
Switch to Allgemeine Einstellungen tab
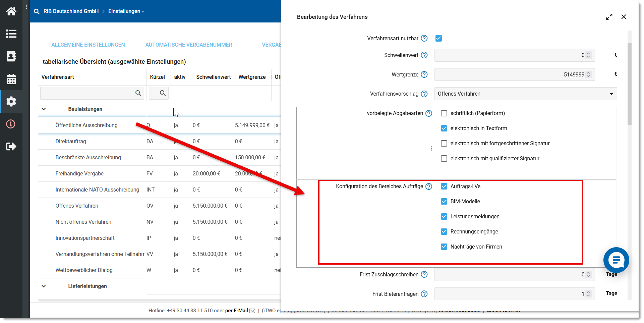(x=88, y=45)
